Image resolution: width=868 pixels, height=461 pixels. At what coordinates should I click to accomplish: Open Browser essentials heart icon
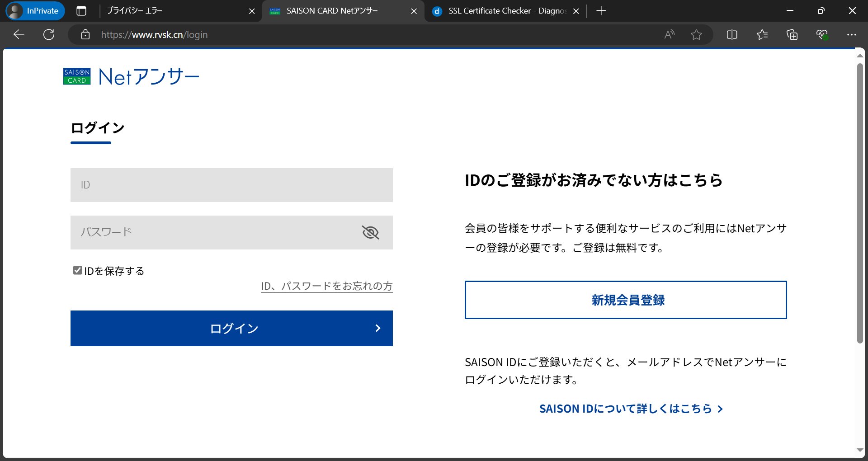pos(822,35)
